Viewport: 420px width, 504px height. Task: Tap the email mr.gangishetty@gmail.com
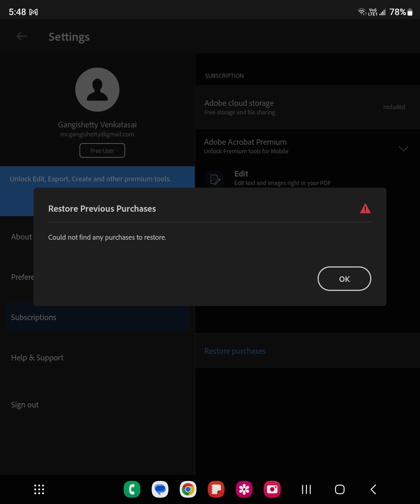97,134
